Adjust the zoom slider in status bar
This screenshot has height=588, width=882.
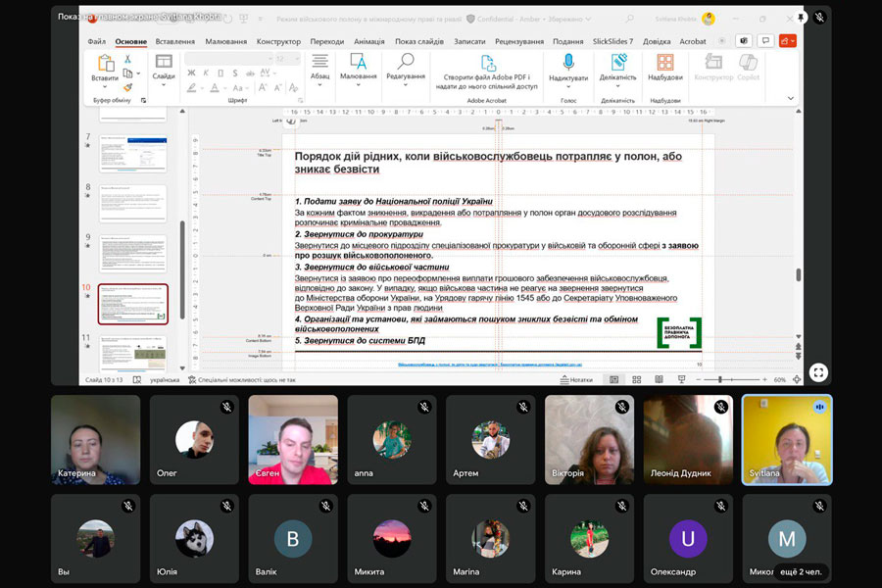coord(720,379)
